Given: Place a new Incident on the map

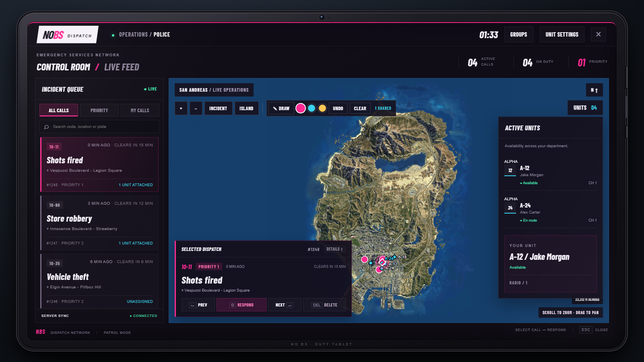Looking at the screenshot, I should click(218, 108).
